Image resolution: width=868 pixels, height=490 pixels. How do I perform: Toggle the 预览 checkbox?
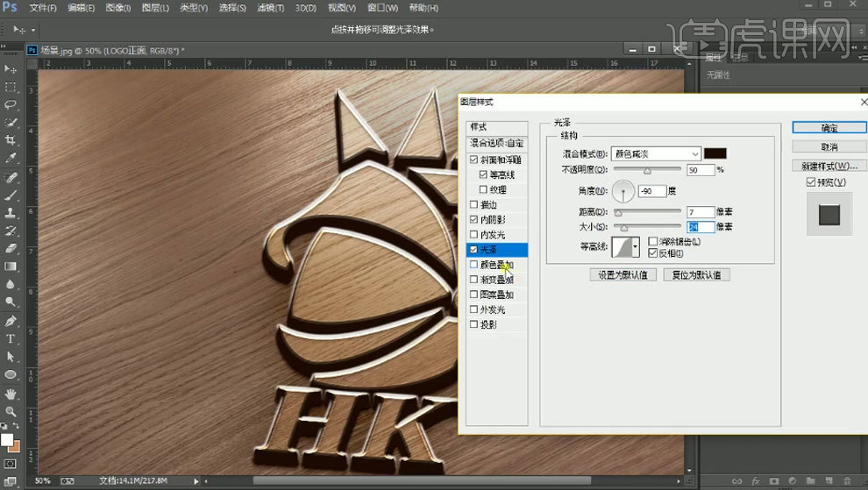(811, 182)
